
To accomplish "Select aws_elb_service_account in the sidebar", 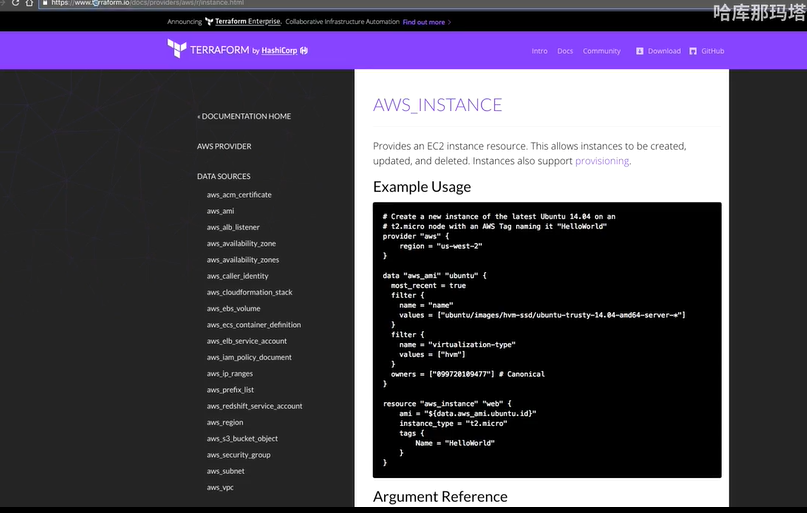I will tap(247, 341).
